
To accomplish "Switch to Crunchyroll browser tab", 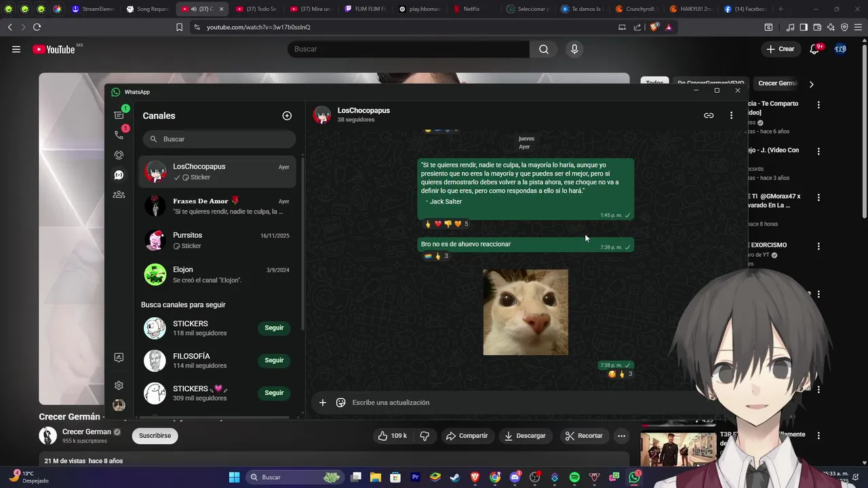I will (x=637, y=9).
